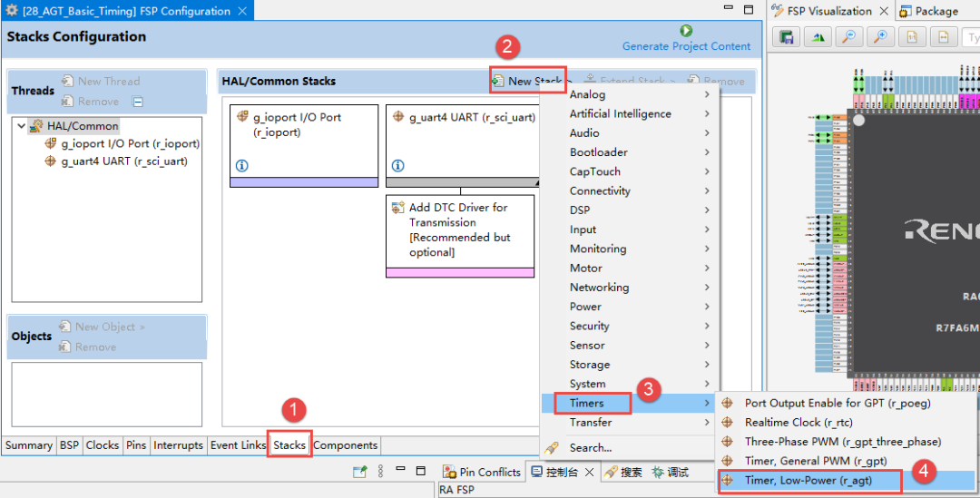Choose Search... in the New Stack menu
Screen dimensions: 980x498
(591, 448)
